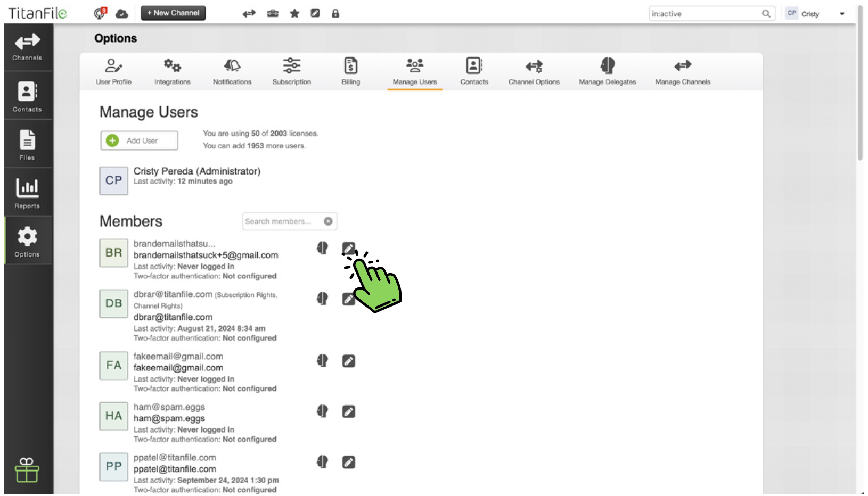Click brandemailsthatsuck+5@gmail.com email text
Screen dimensions: 868x496
(206, 255)
